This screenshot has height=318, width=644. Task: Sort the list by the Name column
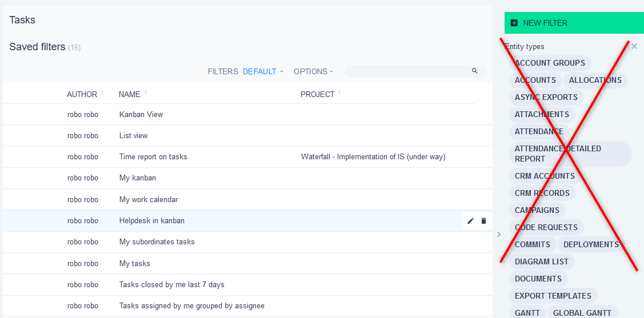130,94
